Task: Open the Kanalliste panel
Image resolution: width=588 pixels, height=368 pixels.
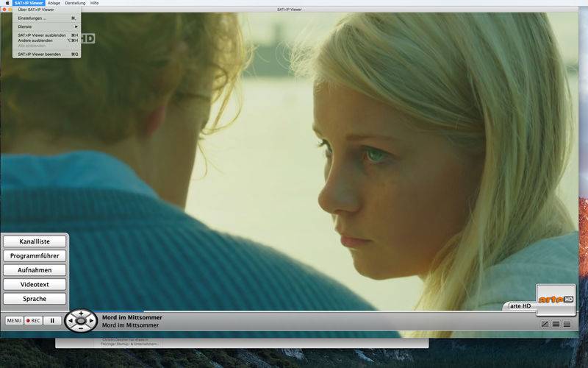Action: [35, 241]
